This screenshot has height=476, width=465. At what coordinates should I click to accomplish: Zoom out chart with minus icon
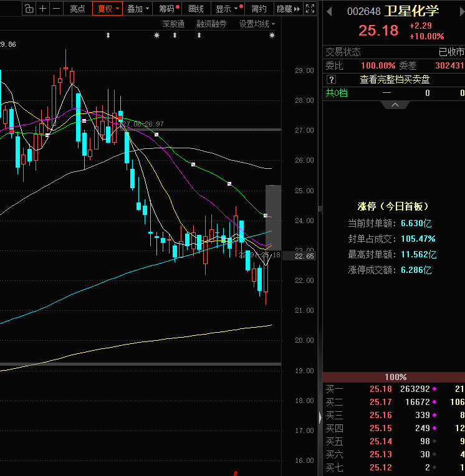[56, 9]
